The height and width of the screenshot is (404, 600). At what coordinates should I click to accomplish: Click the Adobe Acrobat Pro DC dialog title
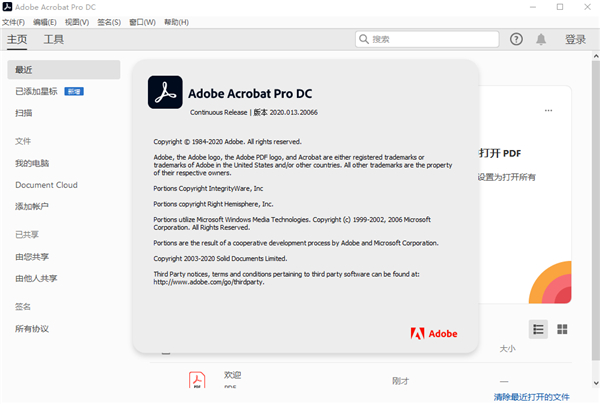click(250, 93)
